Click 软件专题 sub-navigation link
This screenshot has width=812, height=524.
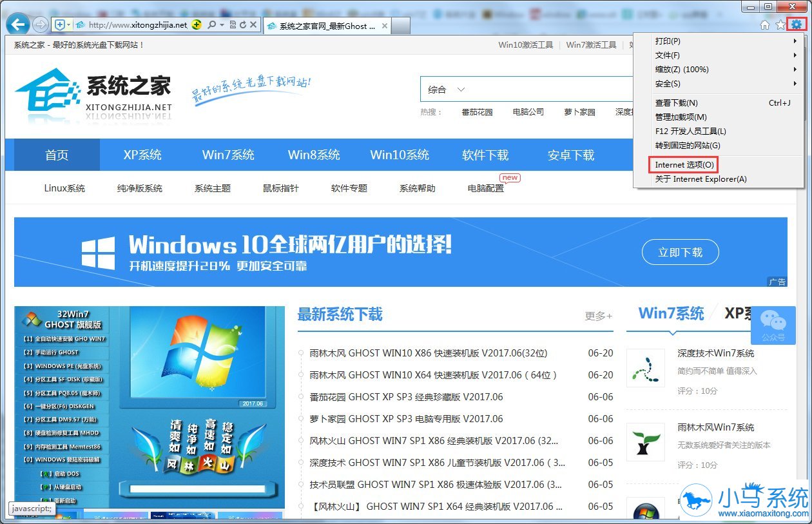point(349,188)
